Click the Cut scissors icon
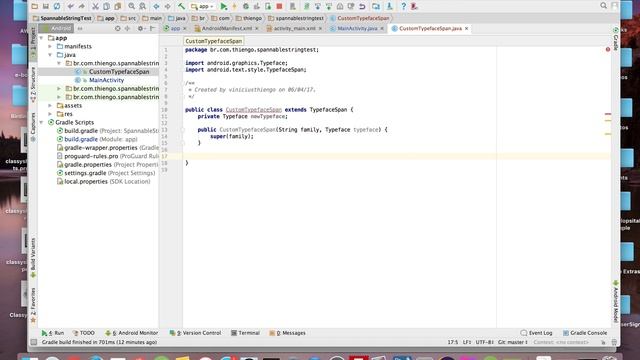640x360 pixels. (x=95, y=6)
